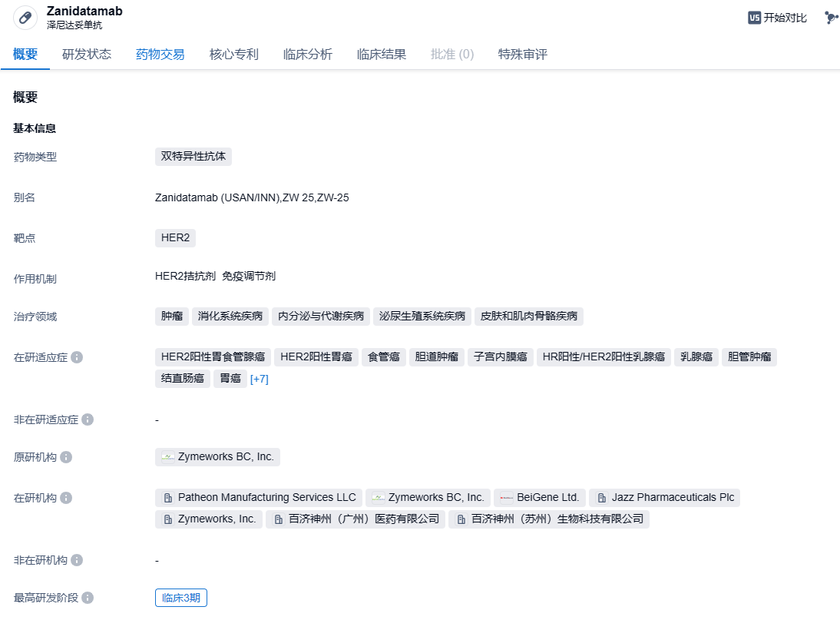Viewport: 840px width, 630px height.
Task: Click the HER2 target tag
Action: click(x=175, y=238)
